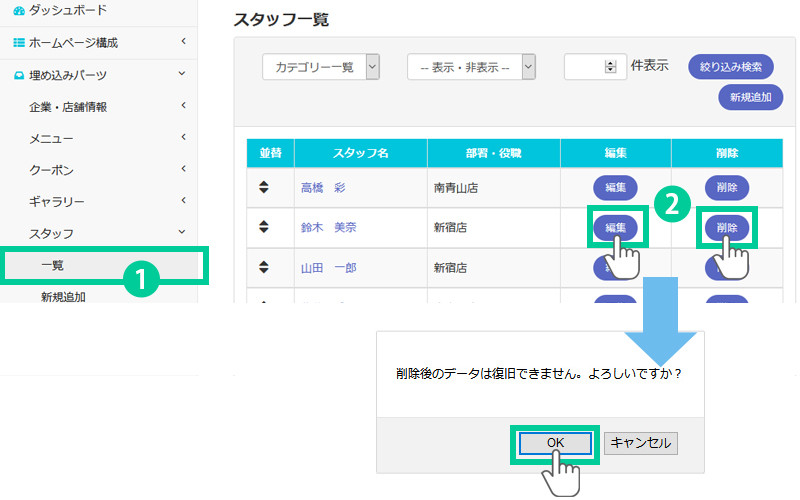Confirm deletion with the OK button

[x=555, y=442]
